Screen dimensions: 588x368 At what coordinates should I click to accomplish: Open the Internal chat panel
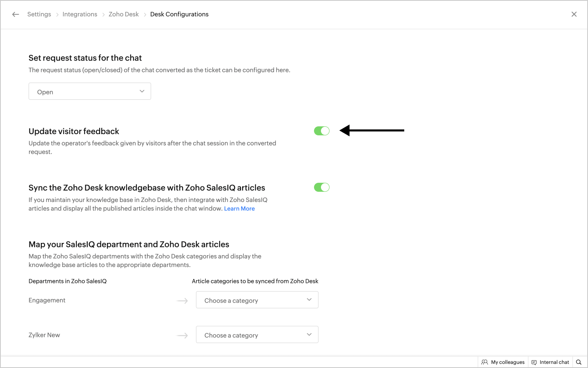550,362
